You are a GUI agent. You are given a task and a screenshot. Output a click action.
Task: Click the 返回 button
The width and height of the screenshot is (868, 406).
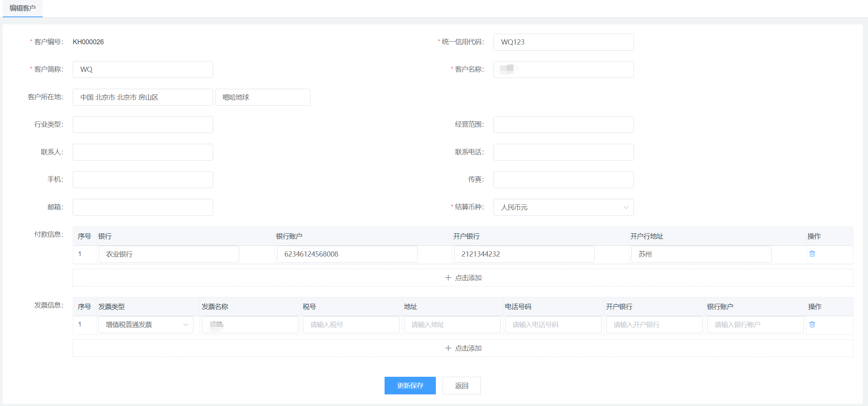click(x=461, y=385)
